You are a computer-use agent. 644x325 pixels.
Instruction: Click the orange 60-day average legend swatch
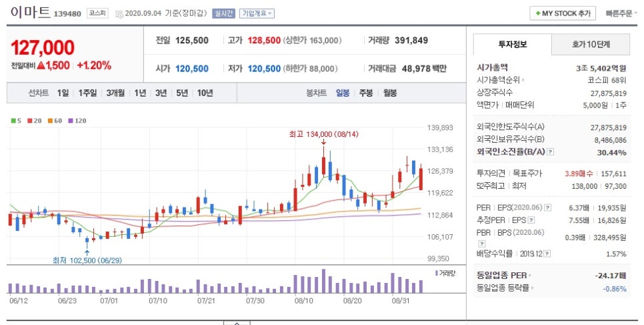click(x=50, y=121)
